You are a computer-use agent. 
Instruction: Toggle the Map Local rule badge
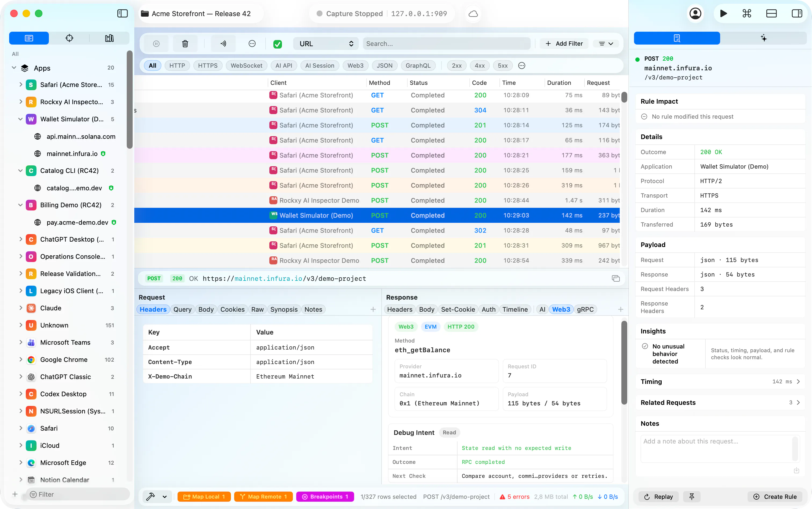204,497
